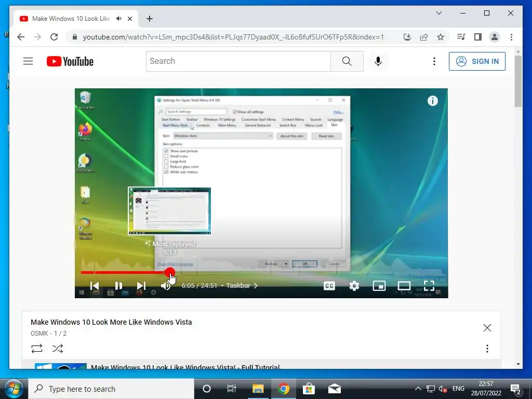Open Windows Start orb button
Screen dimensions: 532x399
point(14,389)
